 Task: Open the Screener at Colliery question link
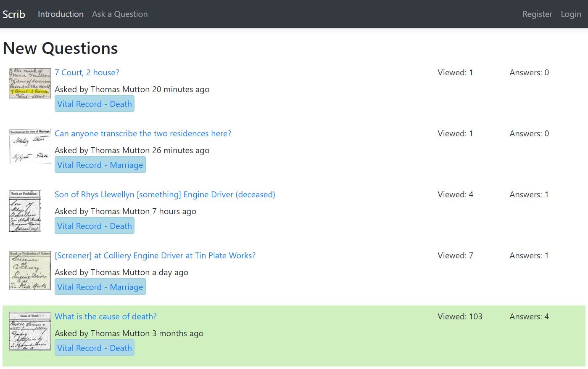[155, 255]
